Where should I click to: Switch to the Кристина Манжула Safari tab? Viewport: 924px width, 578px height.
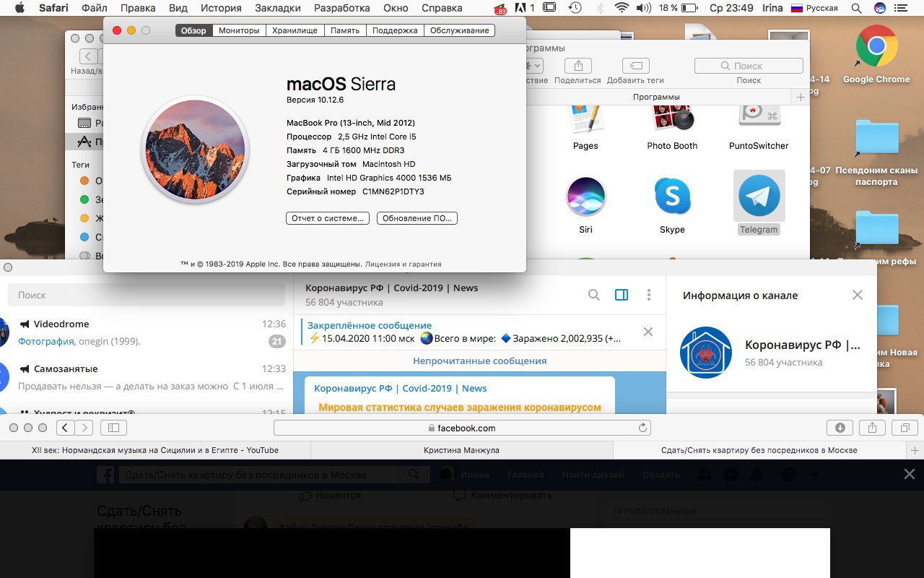click(x=461, y=450)
